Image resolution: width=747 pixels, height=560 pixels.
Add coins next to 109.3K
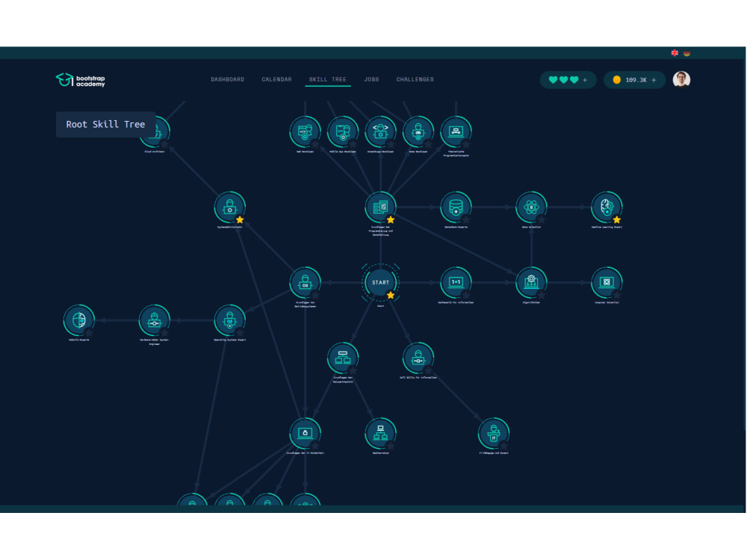click(654, 80)
